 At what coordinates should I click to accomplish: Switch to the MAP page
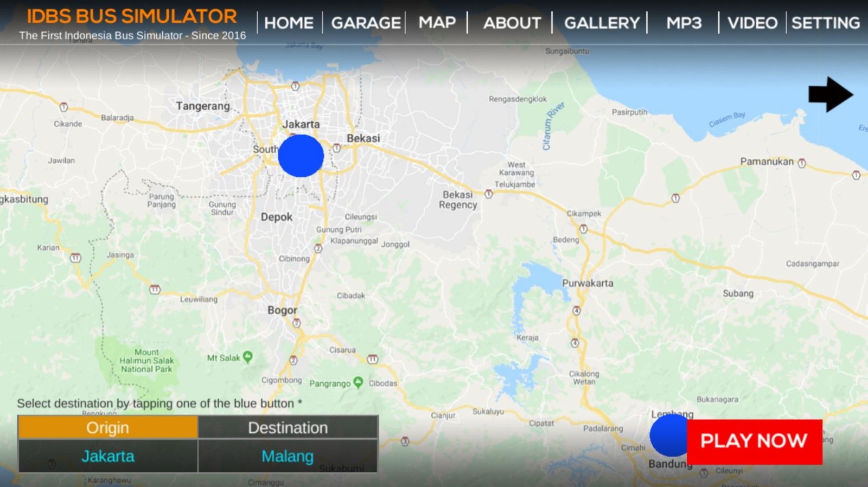pos(437,23)
